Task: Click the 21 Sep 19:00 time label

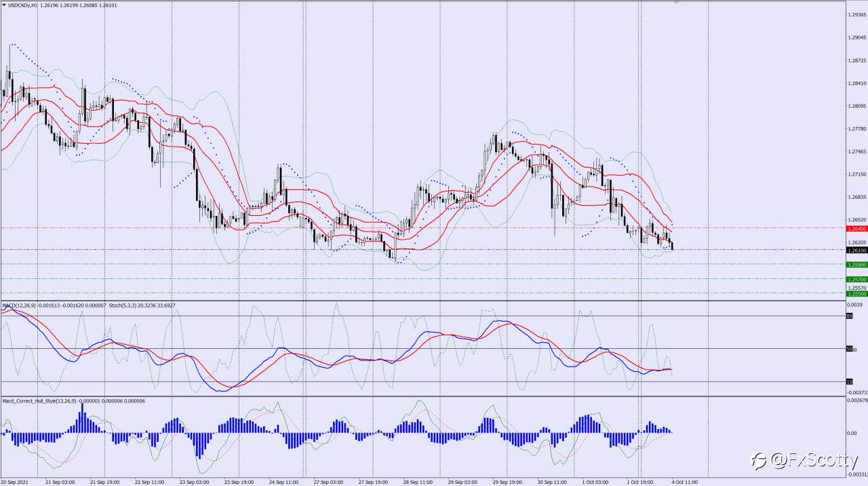Action: coord(104,481)
